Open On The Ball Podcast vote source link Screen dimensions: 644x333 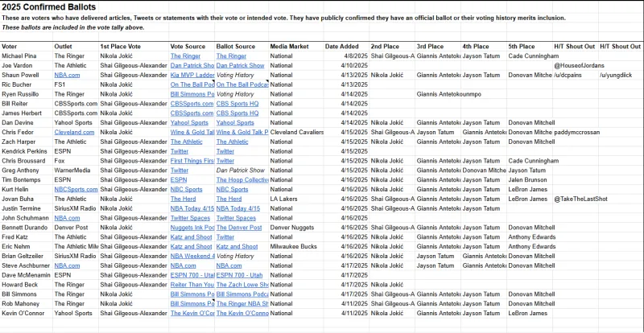192,84
